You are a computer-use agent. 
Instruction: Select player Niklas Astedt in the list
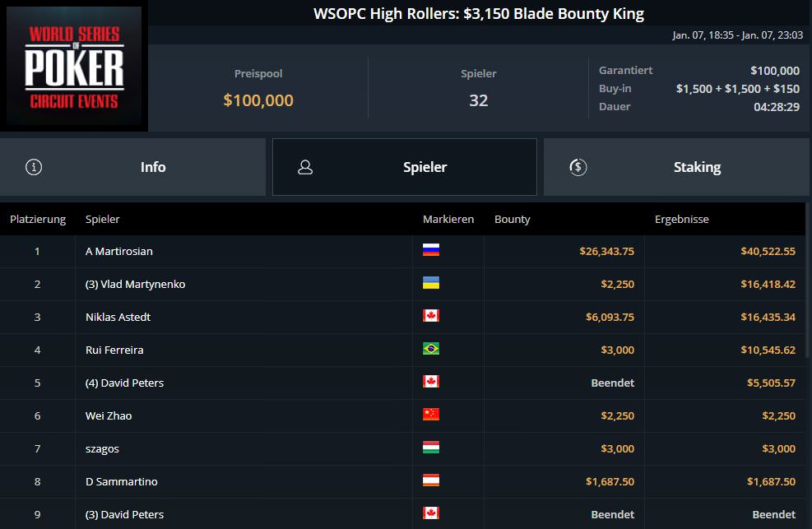click(x=118, y=317)
